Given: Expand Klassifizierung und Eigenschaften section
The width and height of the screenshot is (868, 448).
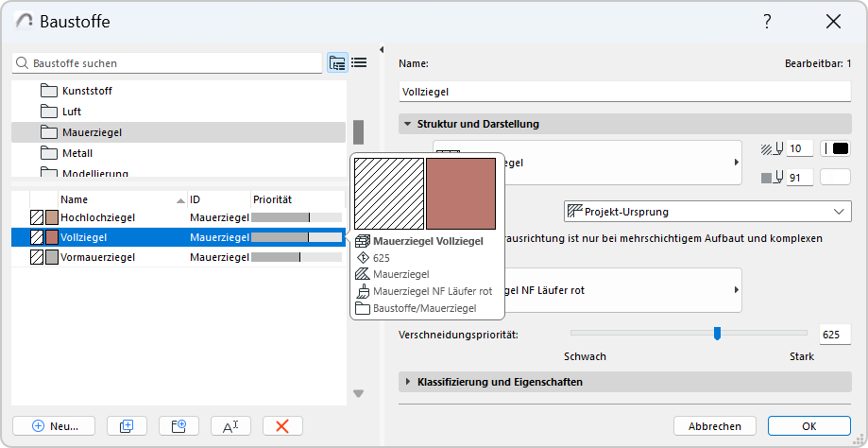Looking at the screenshot, I should 408,382.
